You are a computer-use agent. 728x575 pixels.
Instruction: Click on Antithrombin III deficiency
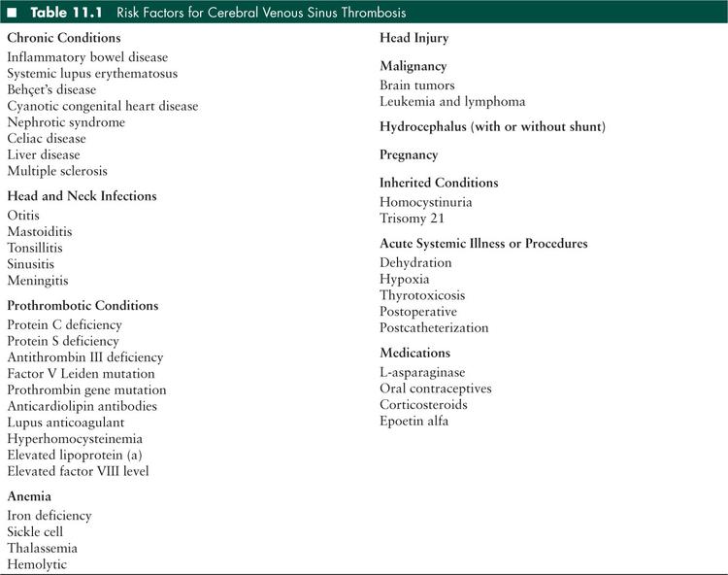tap(85, 357)
